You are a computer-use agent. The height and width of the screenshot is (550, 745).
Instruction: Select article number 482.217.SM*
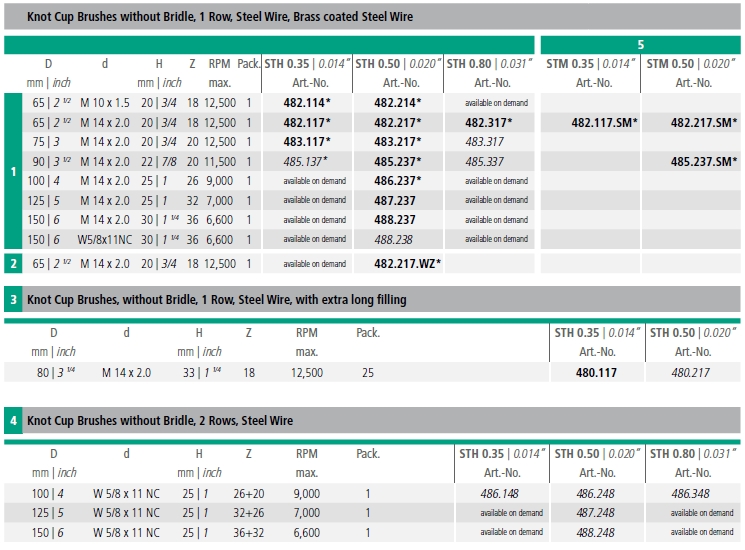pyautogui.click(x=704, y=123)
